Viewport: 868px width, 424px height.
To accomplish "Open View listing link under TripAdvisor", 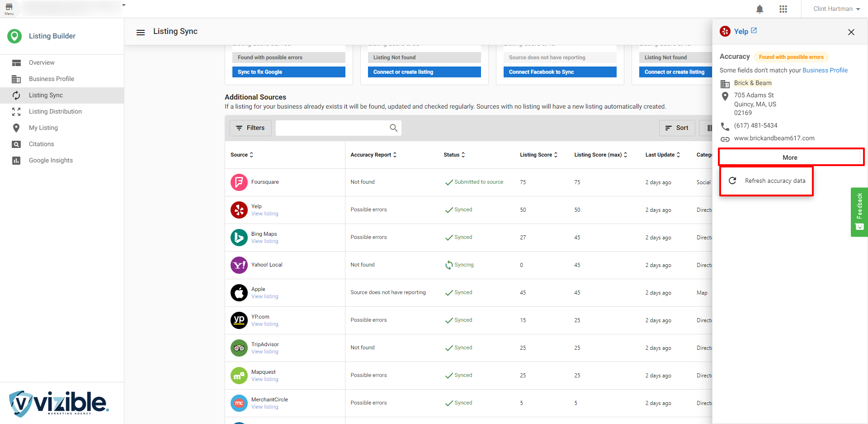I will 265,352.
